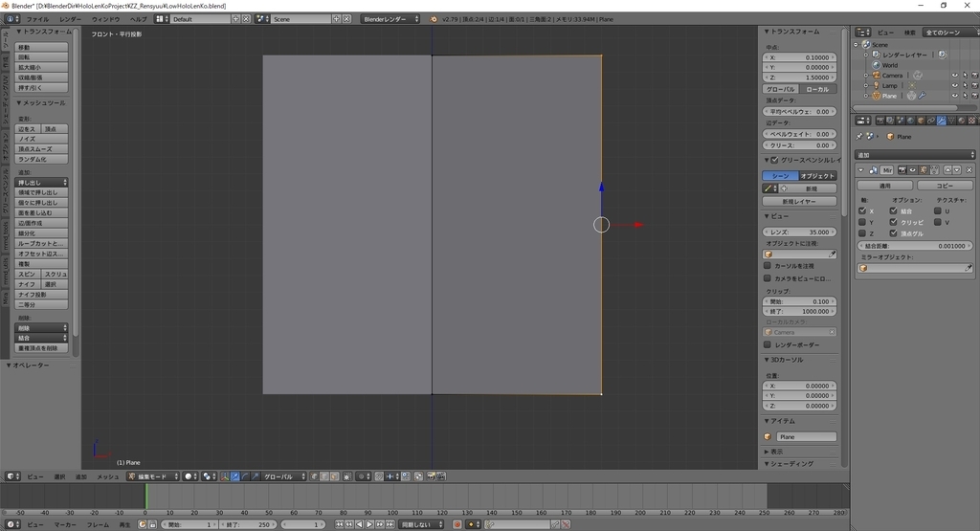Image resolution: width=980 pixels, height=531 pixels.
Task: Open the Material sphere tab in Properties
Action: [962, 121]
